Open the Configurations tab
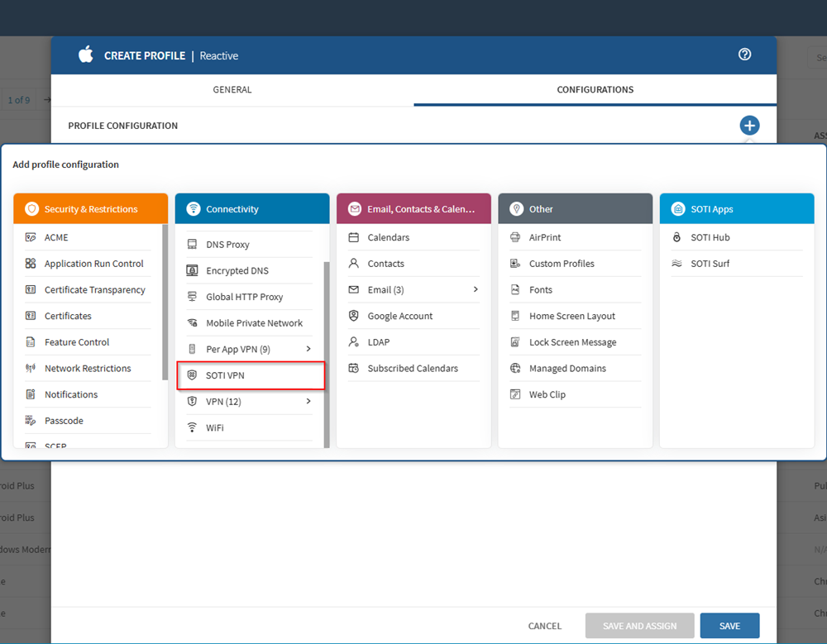The height and width of the screenshot is (644, 827). click(x=595, y=89)
